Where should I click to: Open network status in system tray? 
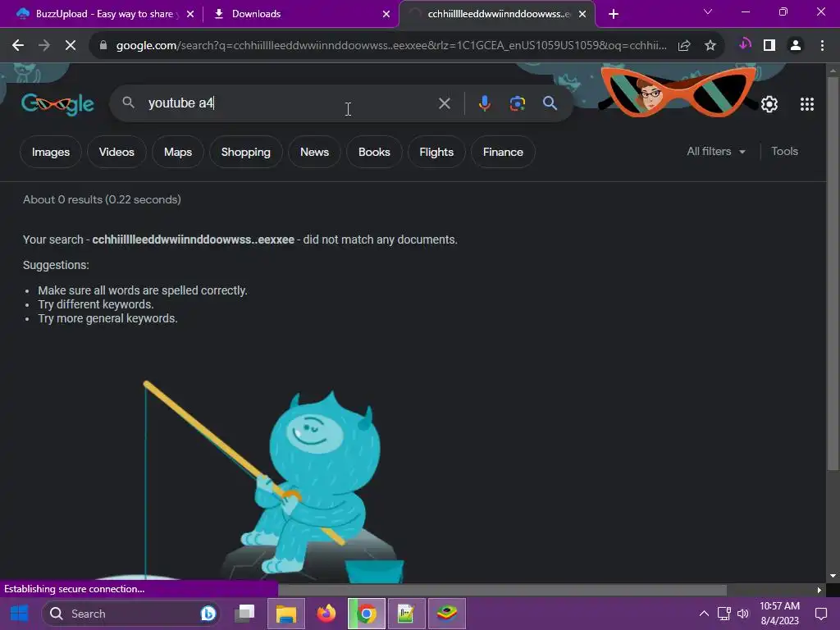coord(724,614)
